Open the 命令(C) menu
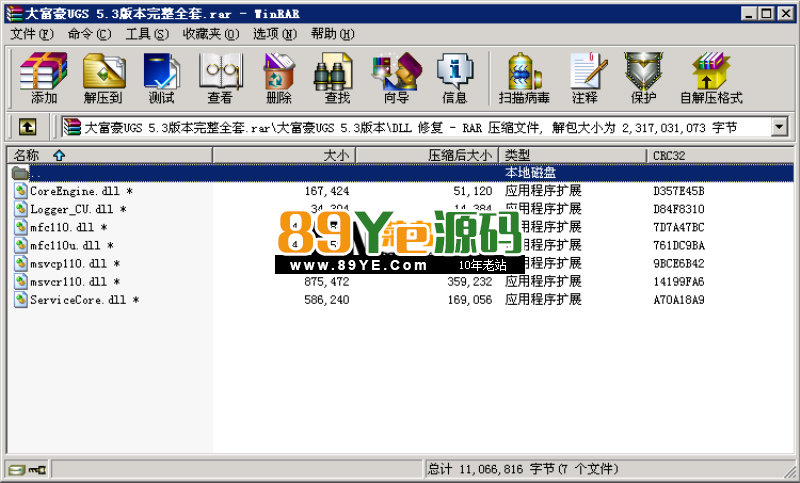Image resolution: width=800 pixels, height=483 pixels. [89, 34]
